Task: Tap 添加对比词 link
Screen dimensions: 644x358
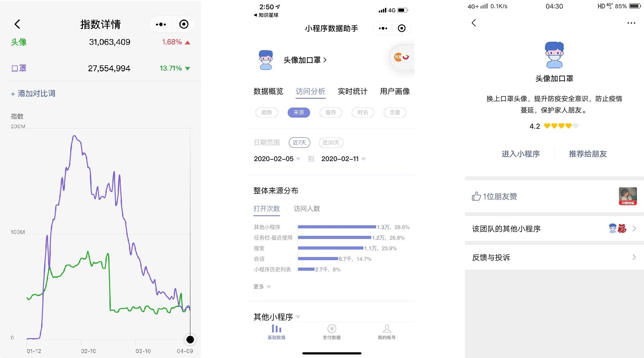Action: [x=33, y=94]
